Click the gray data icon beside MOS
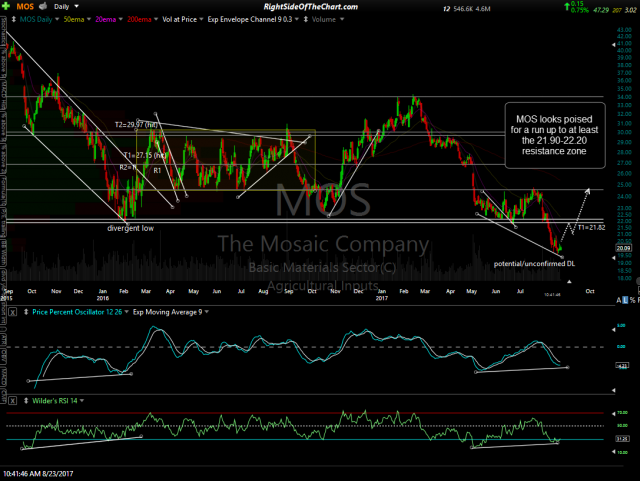 (43, 6)
